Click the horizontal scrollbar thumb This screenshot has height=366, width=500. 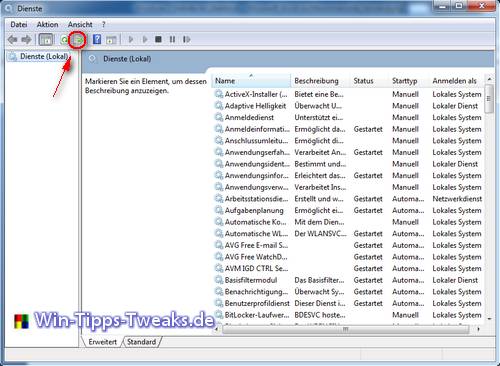point(345,329)
